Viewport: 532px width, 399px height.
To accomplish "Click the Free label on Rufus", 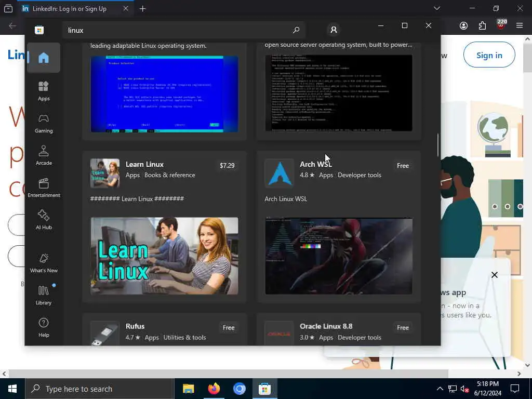I will point(229,327).
